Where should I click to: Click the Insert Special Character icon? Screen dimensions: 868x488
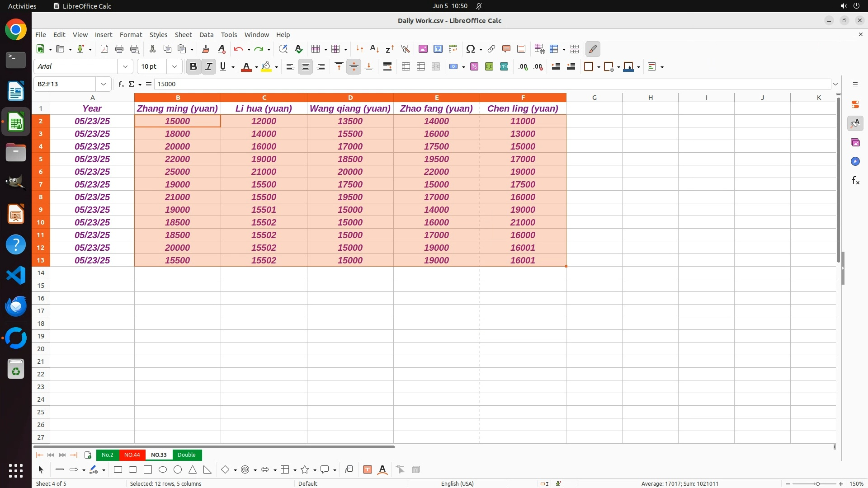coord(471,49)
